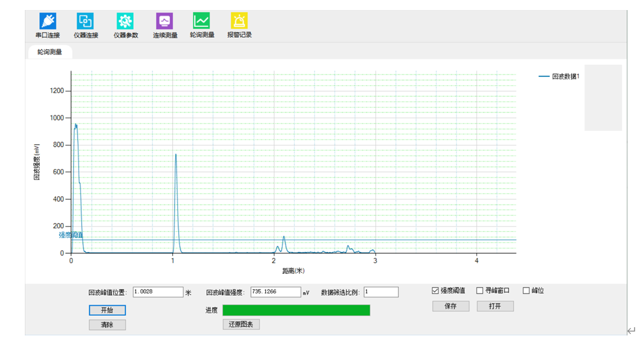Click the 距离(米) x-axis label

click(x=293, y=271)
